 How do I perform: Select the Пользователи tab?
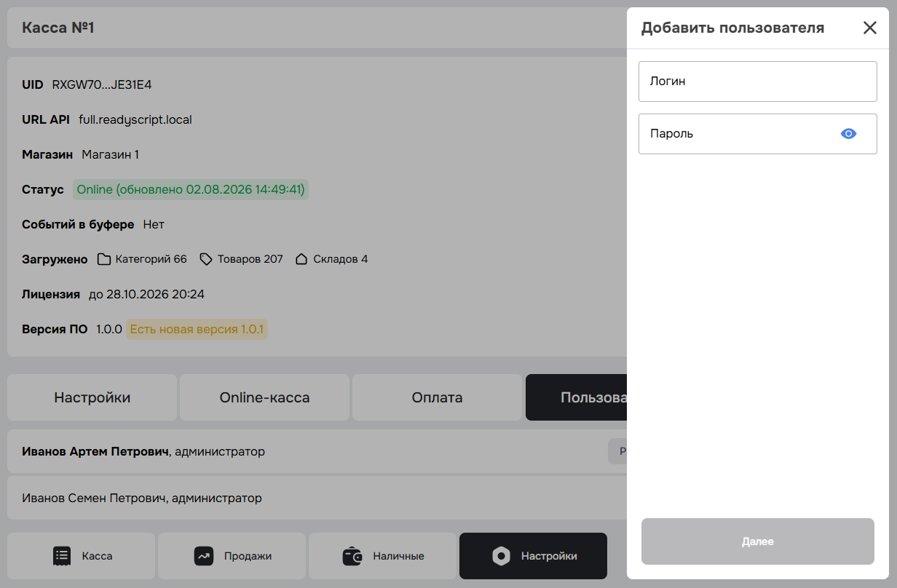577,397
